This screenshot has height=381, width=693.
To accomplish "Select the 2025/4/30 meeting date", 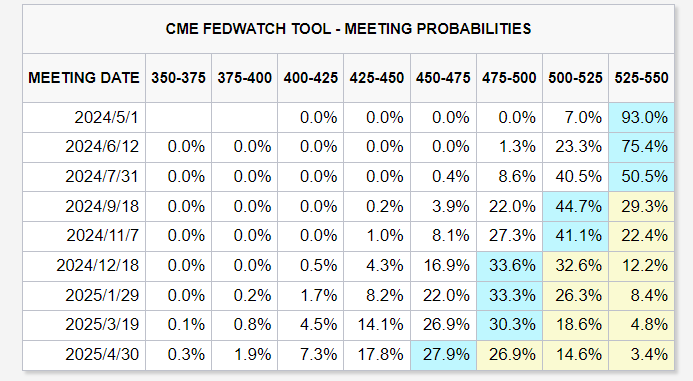I will [102, 354].
